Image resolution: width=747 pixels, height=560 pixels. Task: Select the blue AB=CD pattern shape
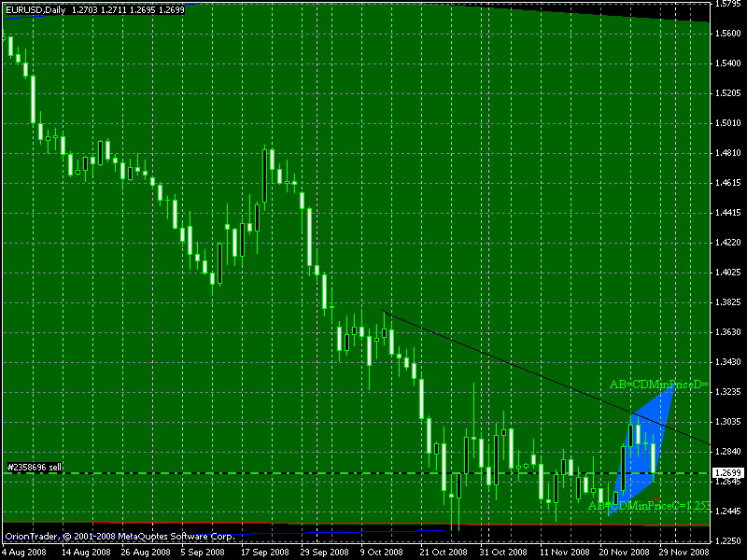pos(641,450)
